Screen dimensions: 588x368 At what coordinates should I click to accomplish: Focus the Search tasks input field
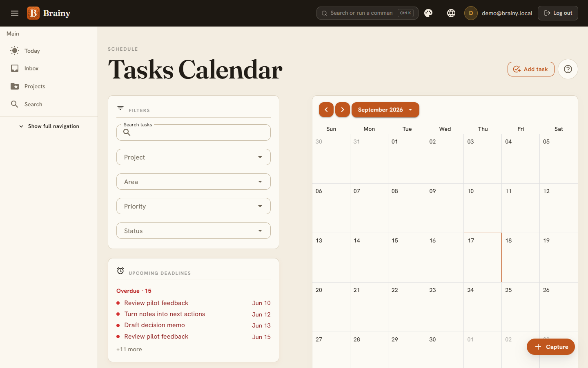click(194, 132)
